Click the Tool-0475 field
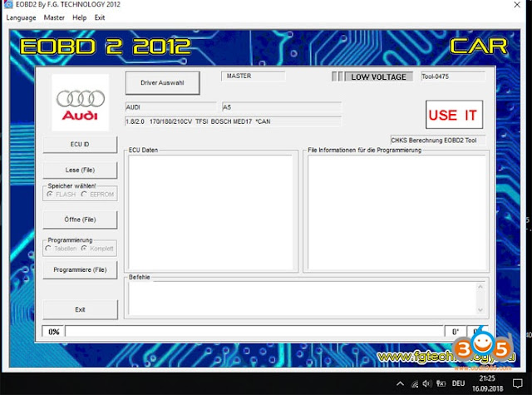 pos(453,77)
